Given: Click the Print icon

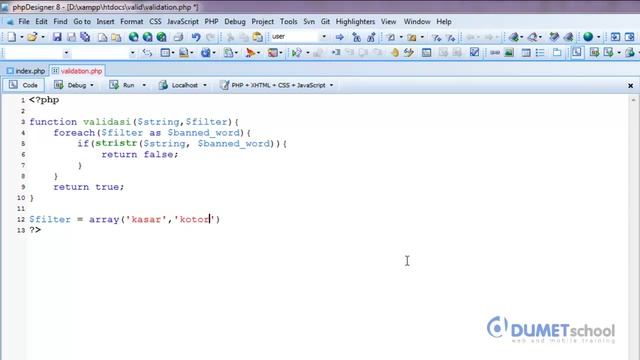Looking at the screenshot, I should coord(178,37).
